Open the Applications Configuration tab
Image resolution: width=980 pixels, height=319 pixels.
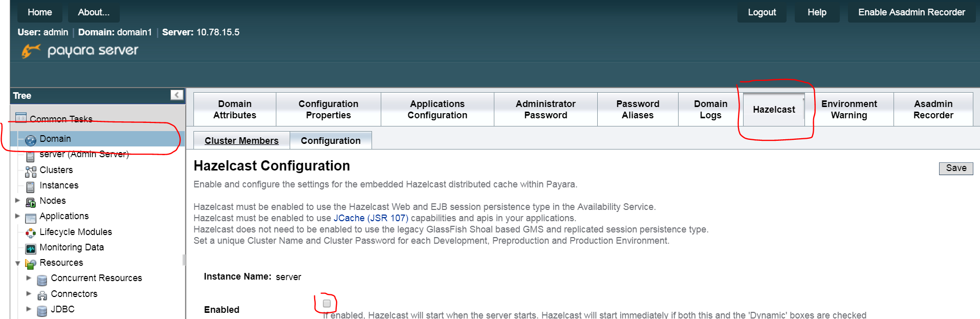[438, 109]
